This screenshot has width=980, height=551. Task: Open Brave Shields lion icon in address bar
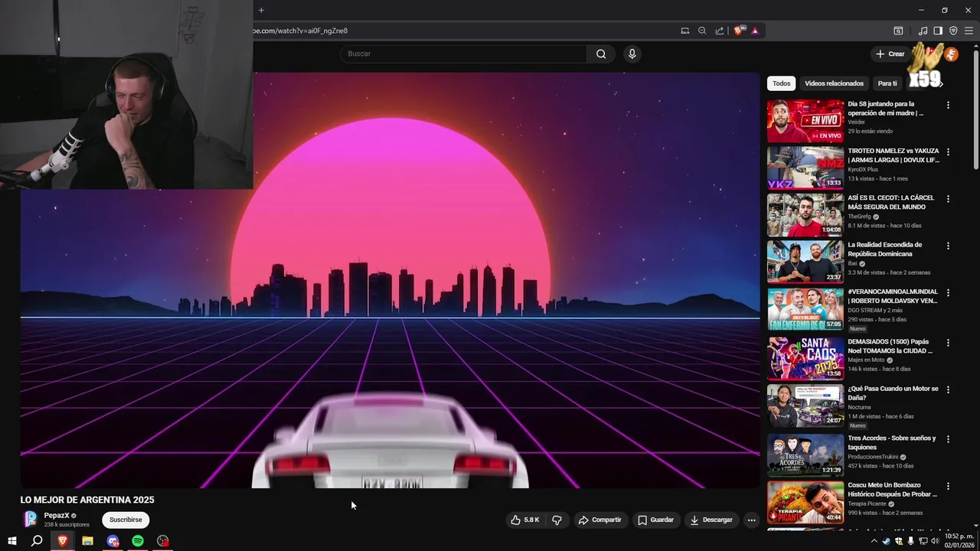coord(739,31)
